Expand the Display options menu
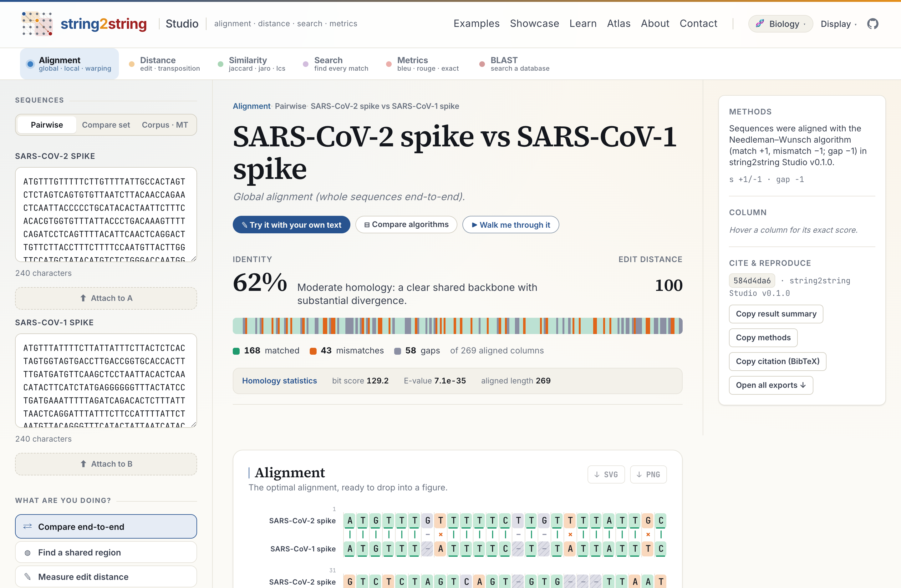 point(838,24)
